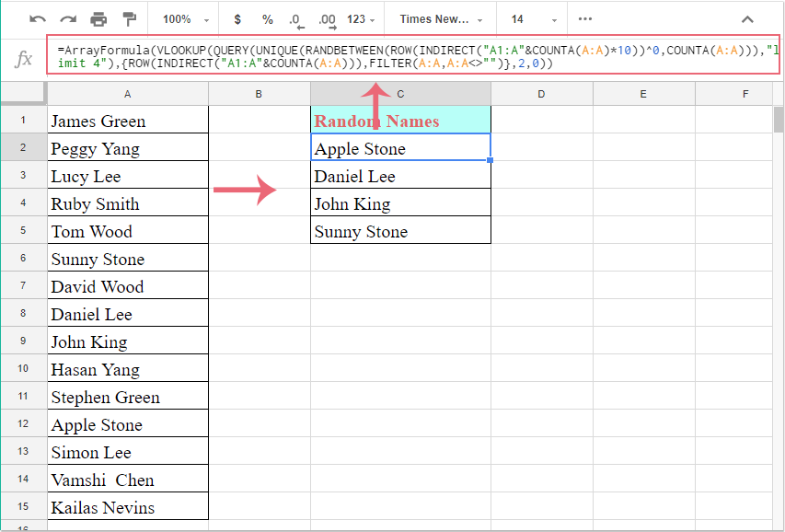Open the 123 number format menu
The image size is (785, 532).
(359, 18)
